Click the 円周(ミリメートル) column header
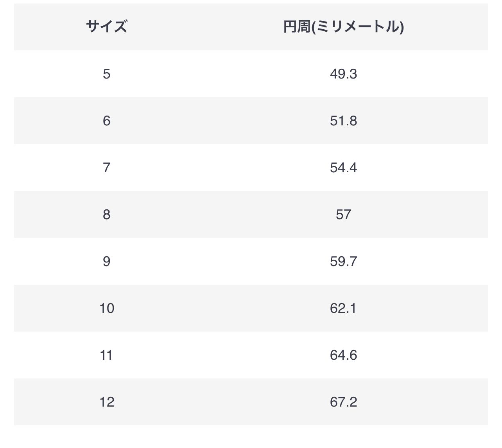The image size is (502, 448). point(343,27)
